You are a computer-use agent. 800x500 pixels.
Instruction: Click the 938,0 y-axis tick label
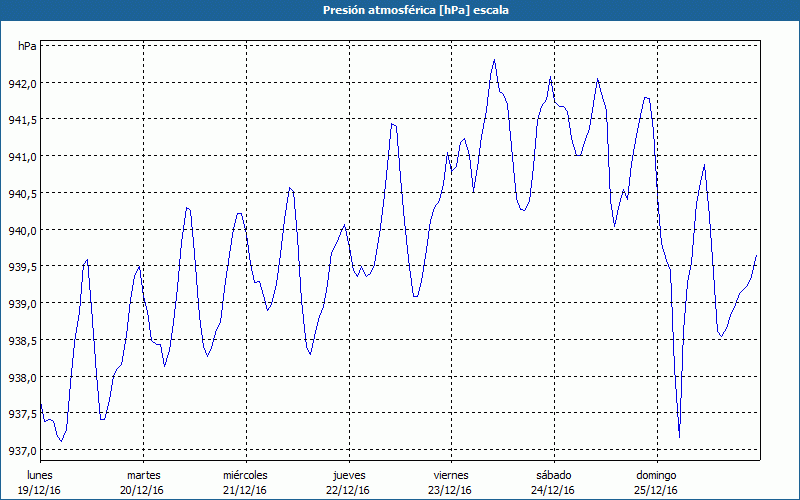tap(22, 378)
